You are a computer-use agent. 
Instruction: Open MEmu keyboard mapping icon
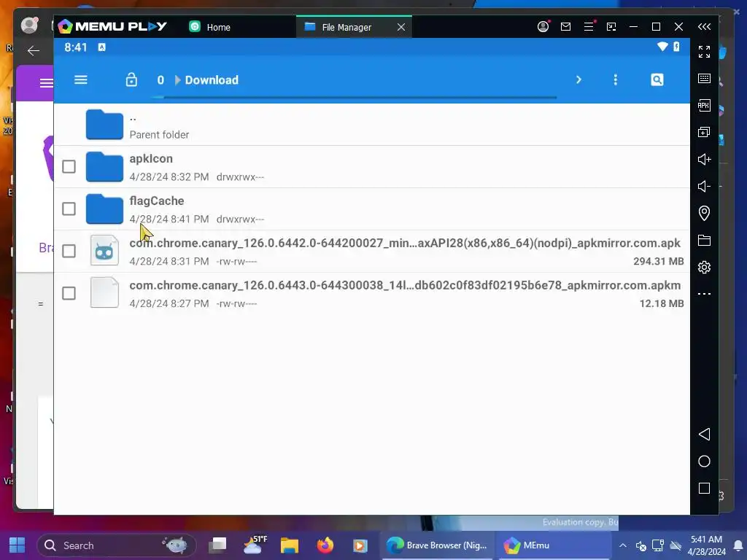(x=704, y=79)
